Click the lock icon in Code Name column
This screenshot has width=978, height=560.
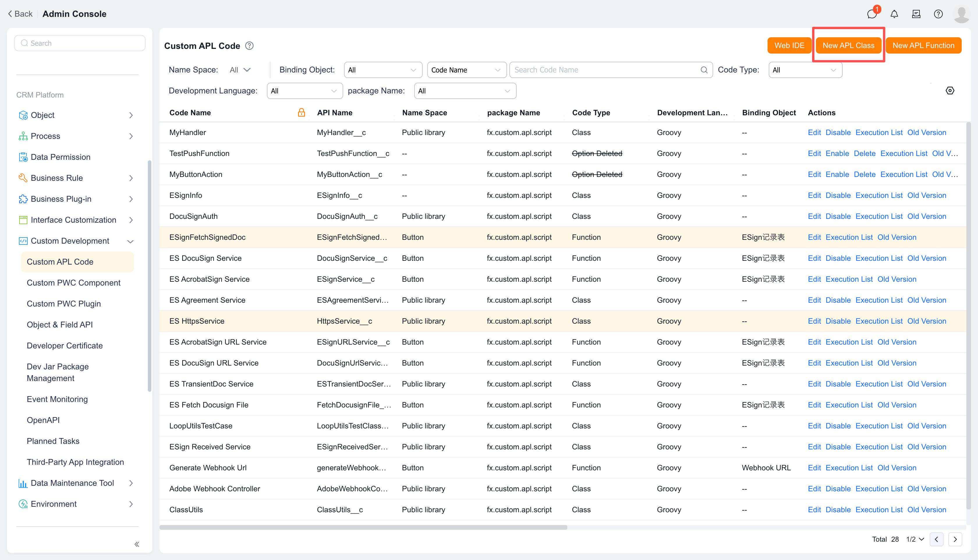301,112
